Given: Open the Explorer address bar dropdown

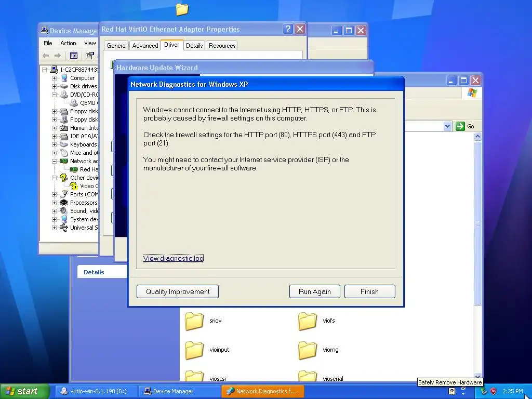Looking at the screenshot, I should [x=447, y=126].
